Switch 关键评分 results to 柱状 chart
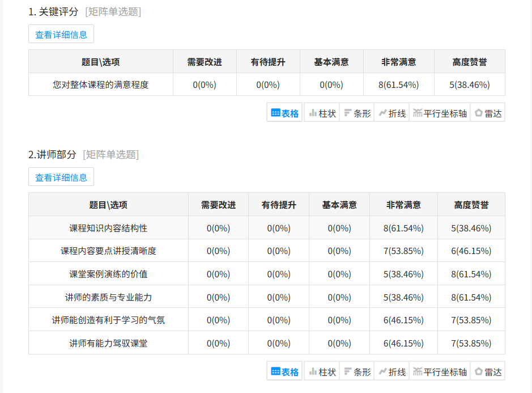 point(322,113)
